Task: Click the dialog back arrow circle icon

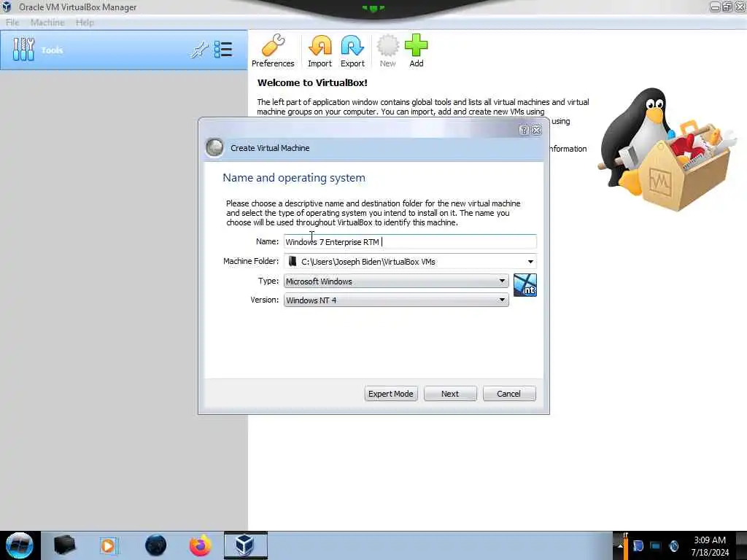Action: pos(214,147)
